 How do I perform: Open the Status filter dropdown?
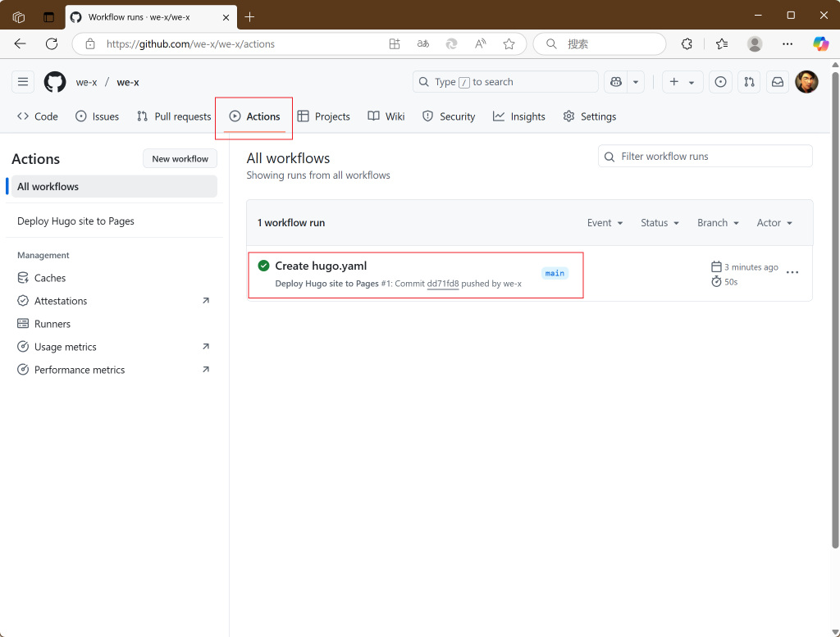[660, 222]
